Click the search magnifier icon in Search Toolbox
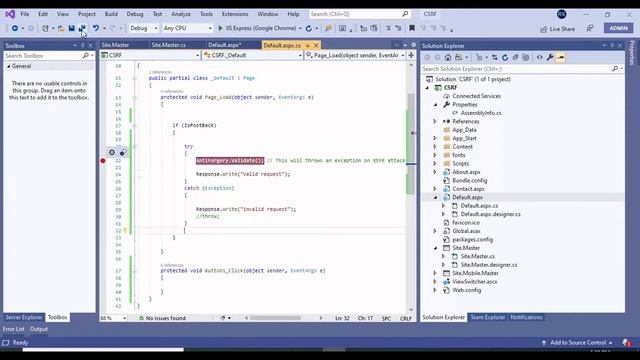The width and height of the screenshot is (640, 360). click(85, 56)
